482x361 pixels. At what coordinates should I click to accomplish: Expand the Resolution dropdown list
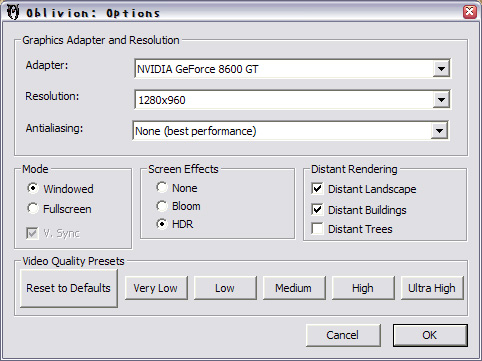tap(441, 100)
